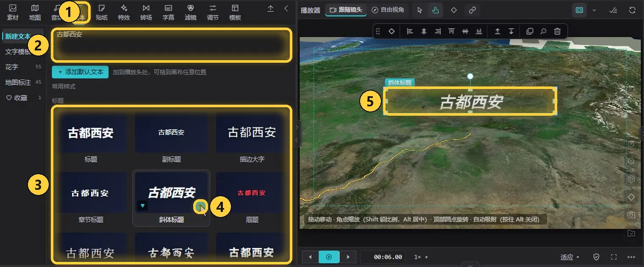Click the keyframe diamond icon in player header

tap(454, 10)
